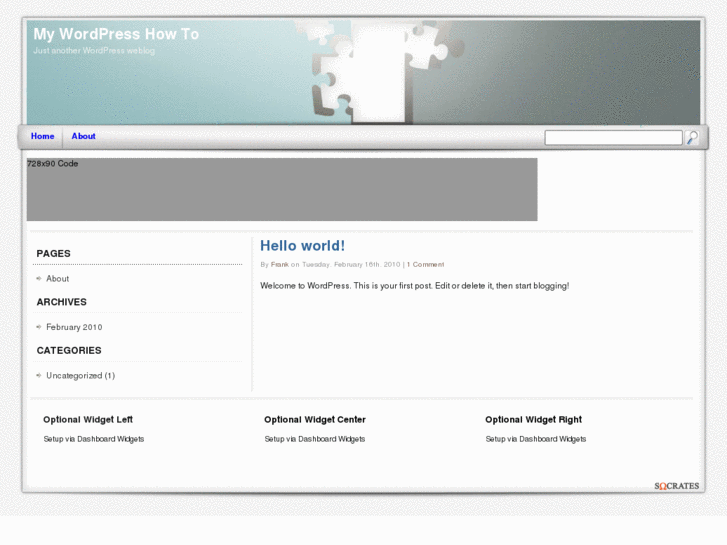The height and width of the screenshot is (545, 727).
Task: Open the February 2010 archive link
Action: [x=74, y=327]
